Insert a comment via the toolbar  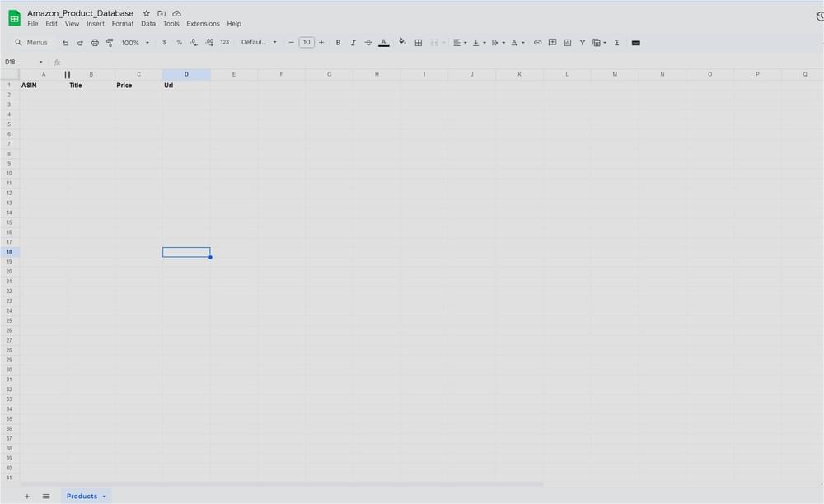tap(552, 42)
